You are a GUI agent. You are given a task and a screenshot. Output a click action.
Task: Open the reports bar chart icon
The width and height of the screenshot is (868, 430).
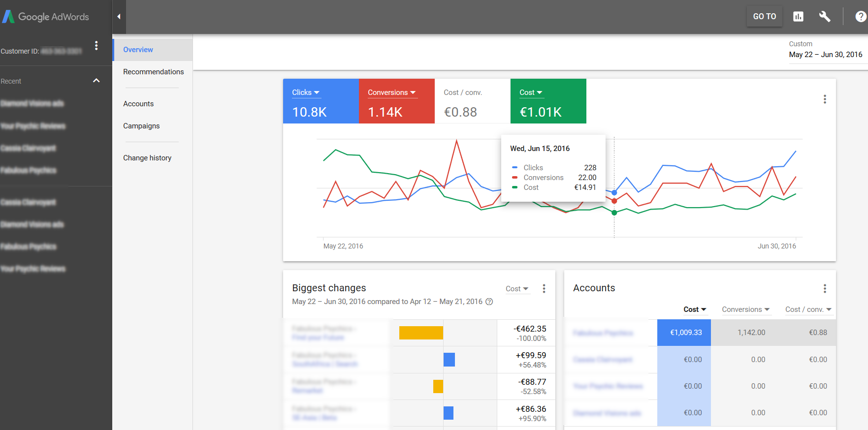pyautogui.click(x=798, y=17)
